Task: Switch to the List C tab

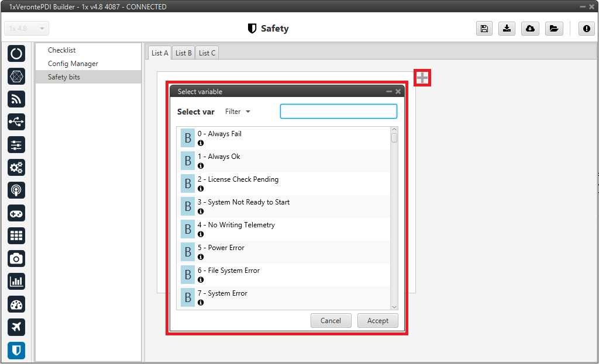Action: (207, 53)
